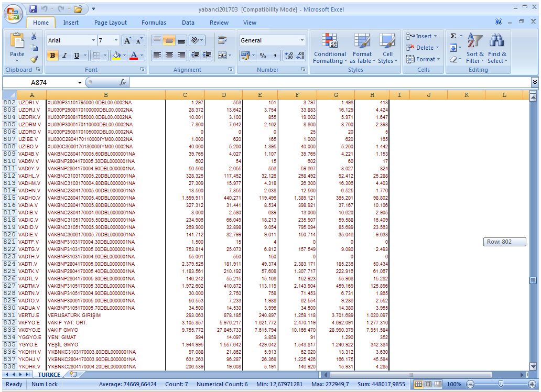Toggle bottom vertical alignment
This screenshot has height=392, width=541.
pyautogui.click(x=181, y=41)
